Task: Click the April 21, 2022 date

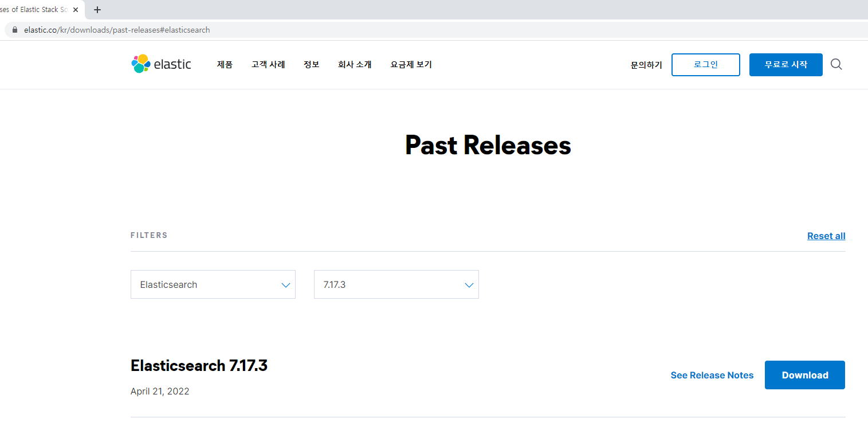Action: [160, 392]
